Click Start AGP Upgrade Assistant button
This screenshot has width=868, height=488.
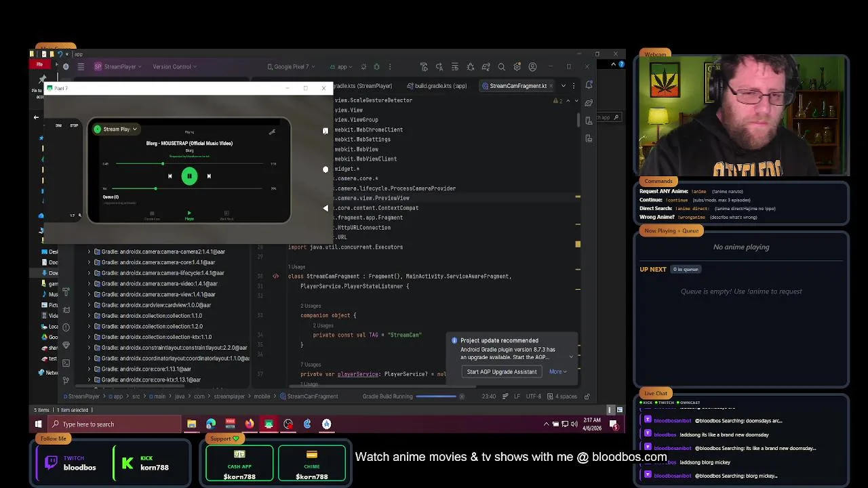(502, 371)
